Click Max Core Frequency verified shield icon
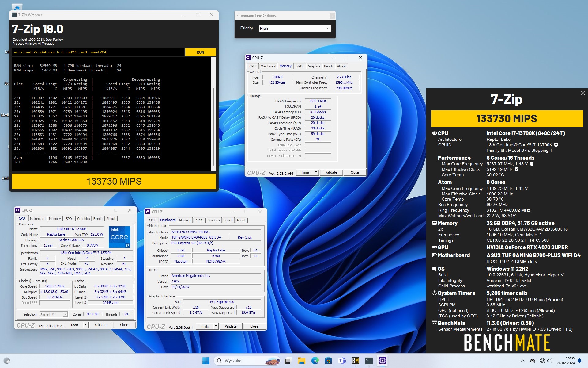The image size is (588, 368). (532, 164)
